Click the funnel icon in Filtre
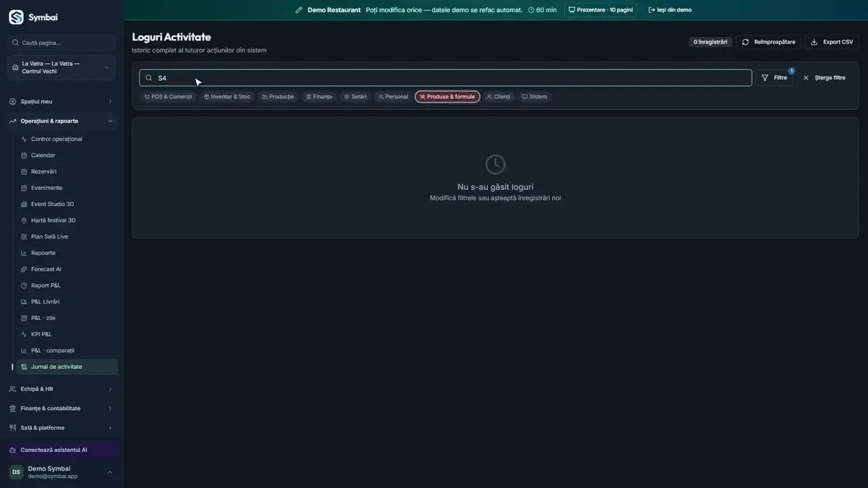 tap(765, 78)
